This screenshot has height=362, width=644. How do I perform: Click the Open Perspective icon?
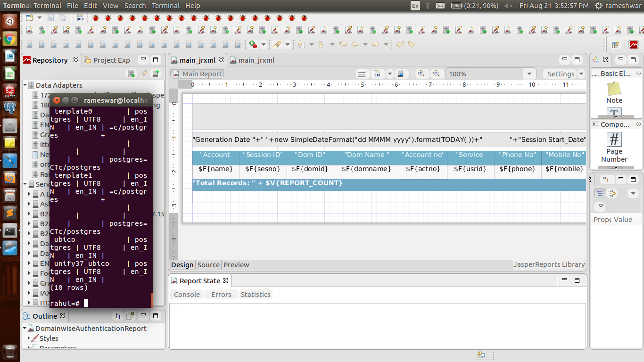615,45
